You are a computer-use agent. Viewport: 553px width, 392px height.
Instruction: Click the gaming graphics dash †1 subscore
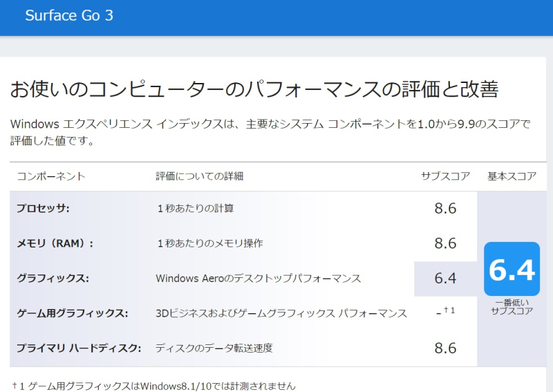tap(445, 312)
